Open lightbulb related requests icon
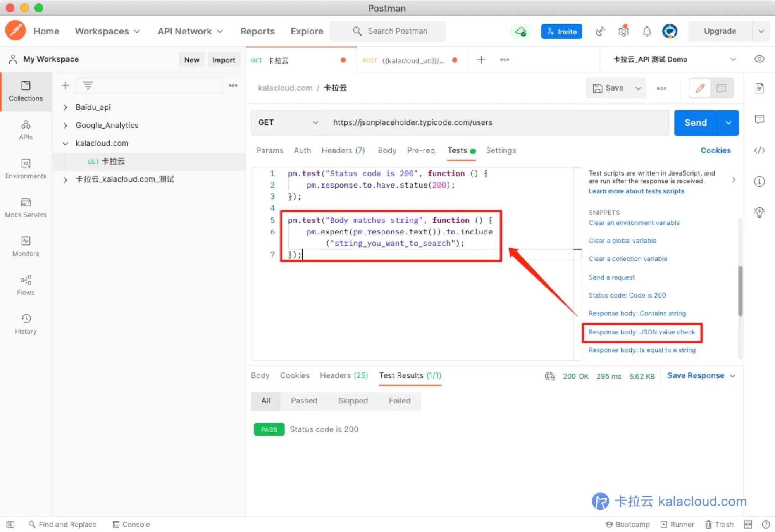This screenshot has height=532, width=775. pyautogui.click(x=759, y=212)
